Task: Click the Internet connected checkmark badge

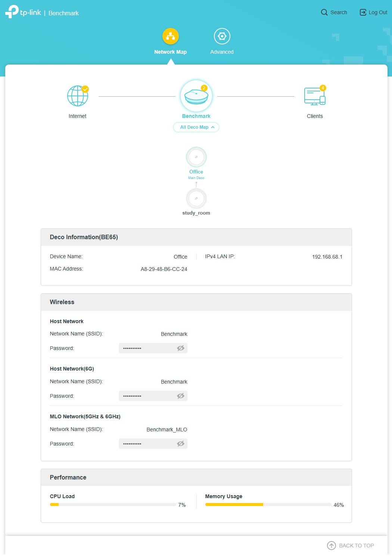Action: [85, 89]
